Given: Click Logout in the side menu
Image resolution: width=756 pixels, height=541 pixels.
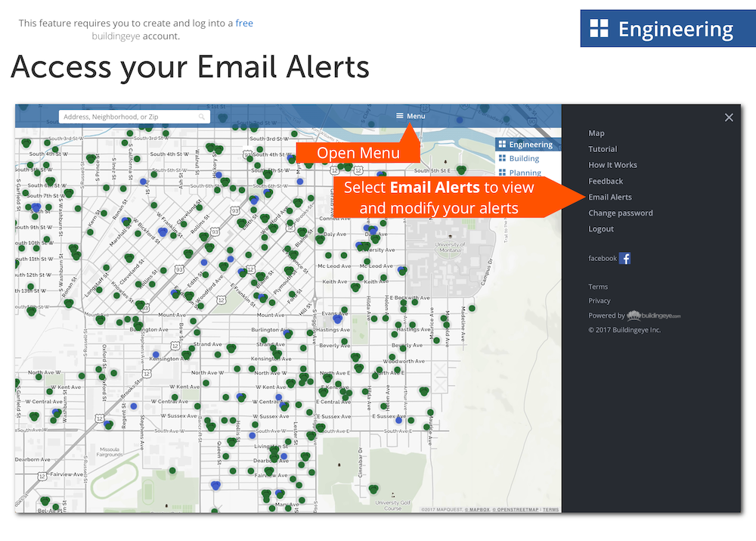Looking at the screenshot, I should tap(601, 229).
